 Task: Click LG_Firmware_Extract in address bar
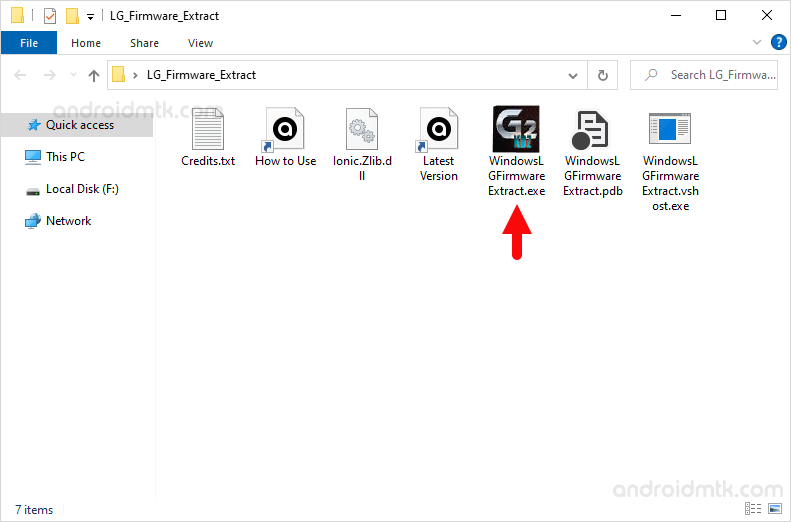[x=201, y=75]
